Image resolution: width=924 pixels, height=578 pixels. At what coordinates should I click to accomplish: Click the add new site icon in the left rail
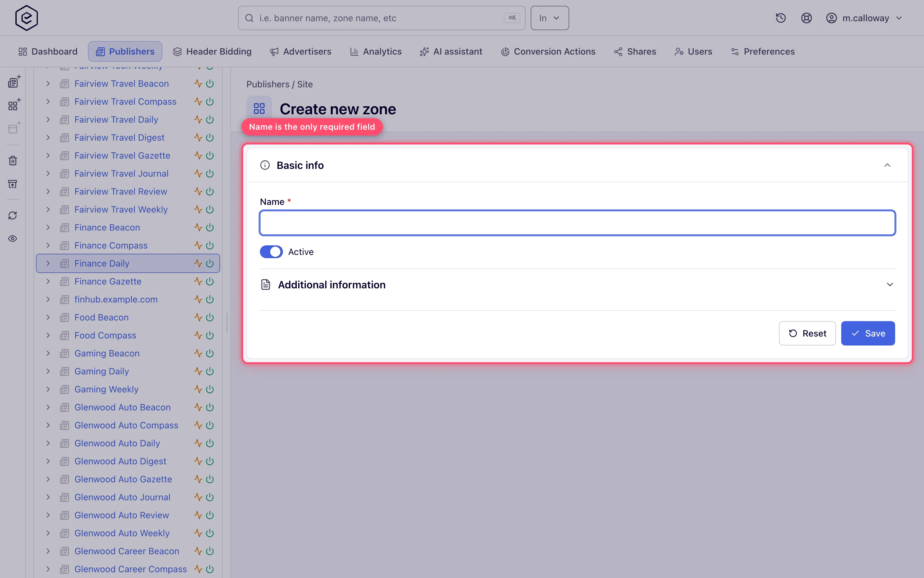pyautogui.click(x=14, y=82)
